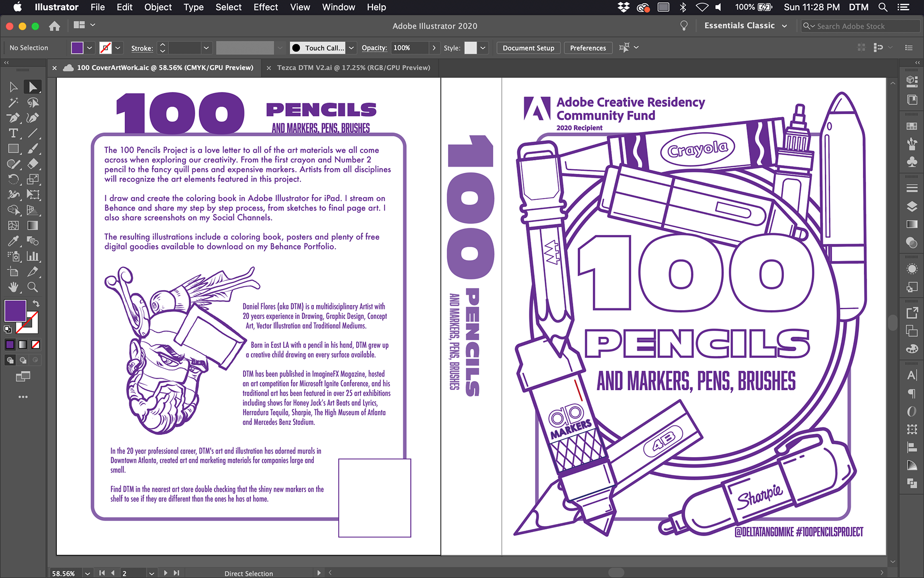Select the Blend tool
The height and width of the screenshot is (578, 924).
(x=32, y=241)
